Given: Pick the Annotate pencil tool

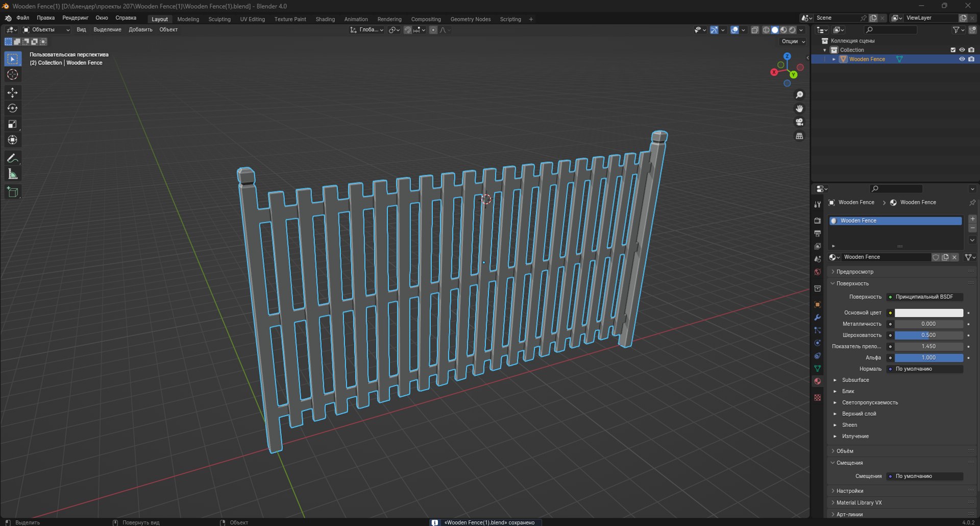Looking at the screenshot, I should coord(13,158).
